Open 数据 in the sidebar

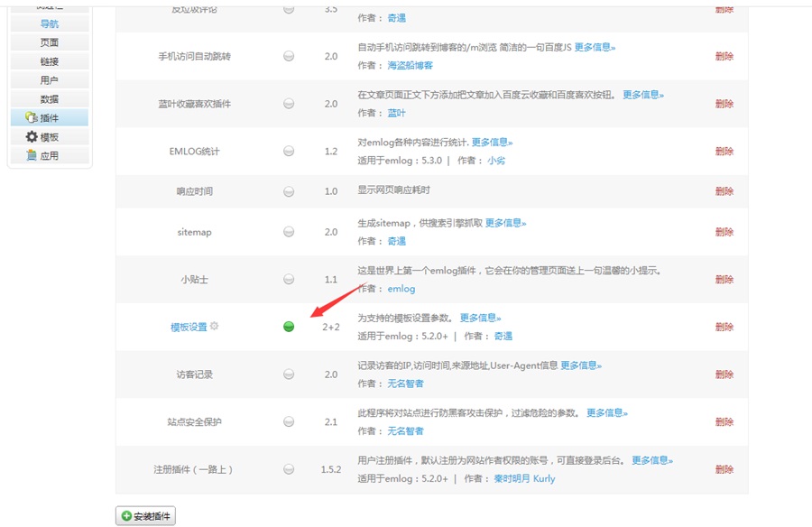tap(50, 99)
